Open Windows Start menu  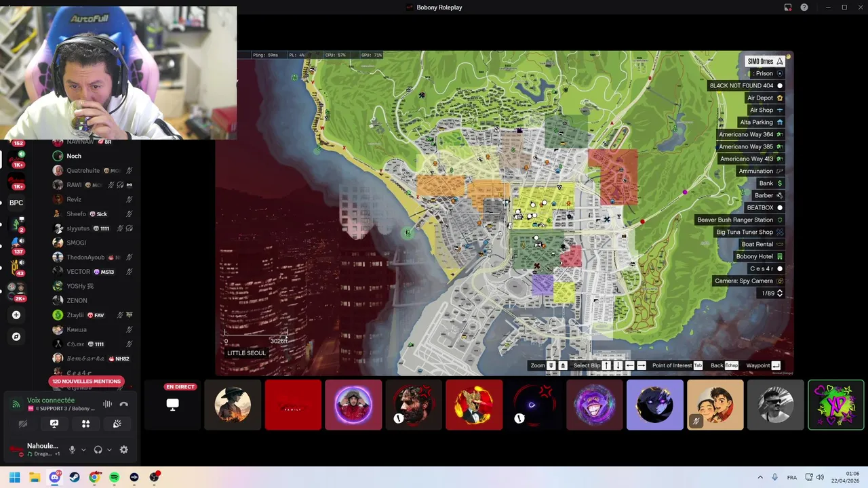14,477
